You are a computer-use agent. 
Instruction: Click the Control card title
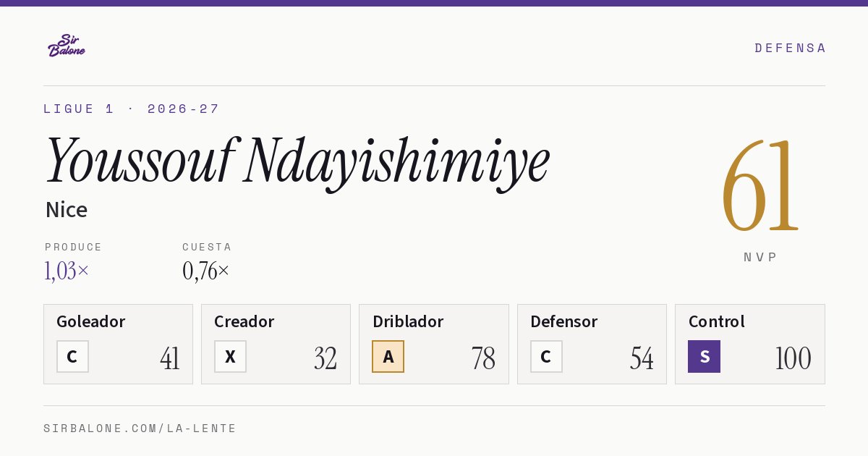[717, 321]
